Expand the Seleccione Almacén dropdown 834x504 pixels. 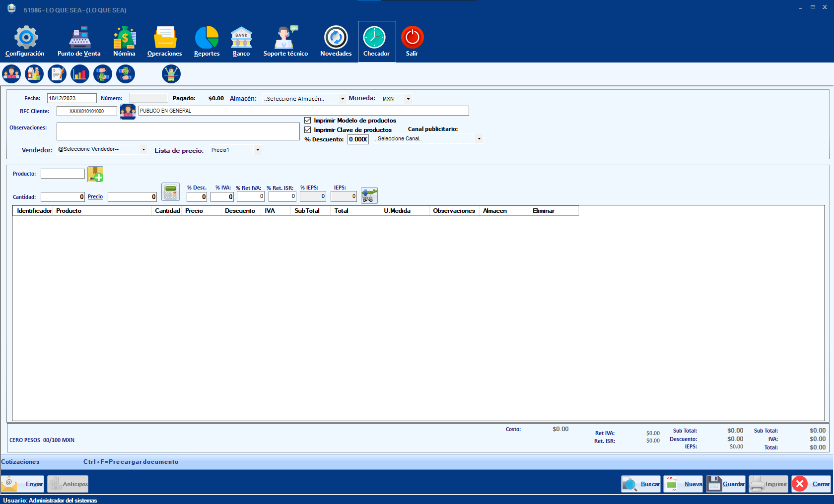coord(342,99)
